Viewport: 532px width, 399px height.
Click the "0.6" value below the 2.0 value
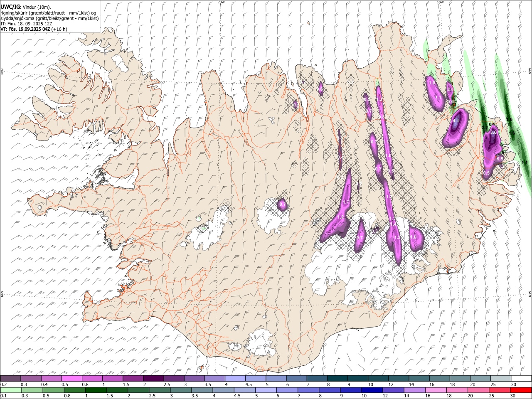coord(451,102)
